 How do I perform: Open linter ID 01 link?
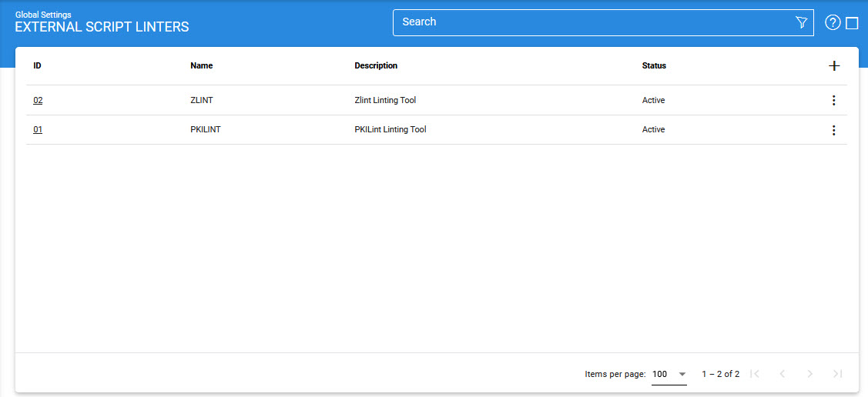point(38,130)
